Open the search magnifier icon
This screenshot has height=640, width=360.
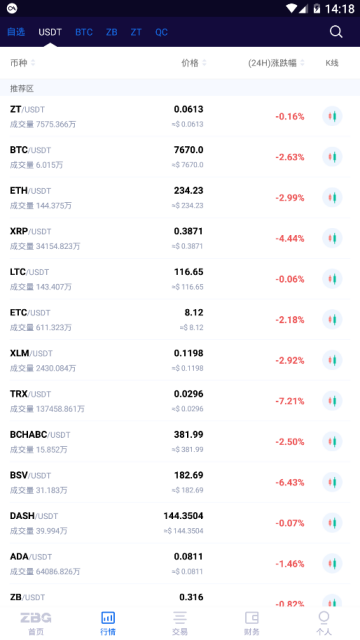(336, 32)
